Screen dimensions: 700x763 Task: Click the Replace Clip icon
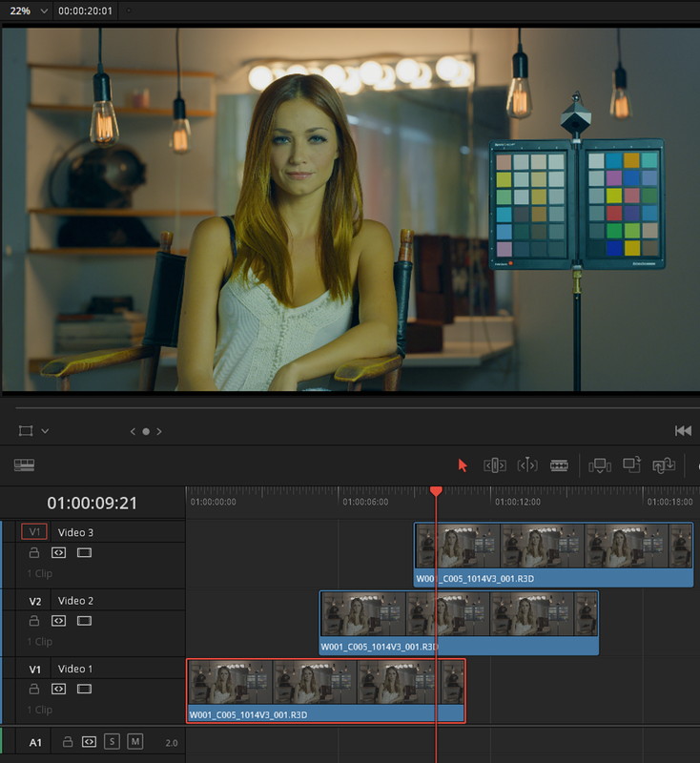point(664,465)
